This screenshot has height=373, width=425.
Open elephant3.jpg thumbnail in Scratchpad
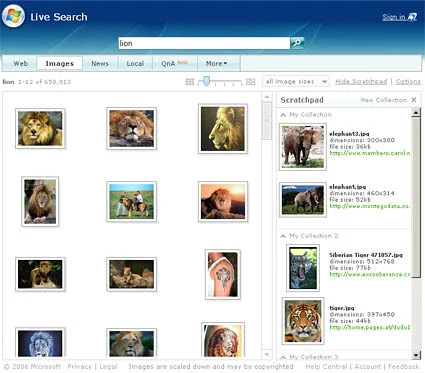[303, 147]
